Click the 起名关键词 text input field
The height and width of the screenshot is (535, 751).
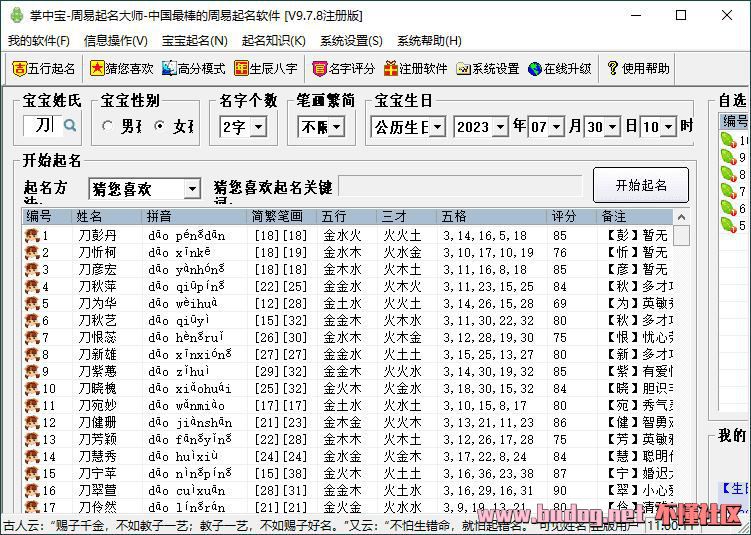459,187
